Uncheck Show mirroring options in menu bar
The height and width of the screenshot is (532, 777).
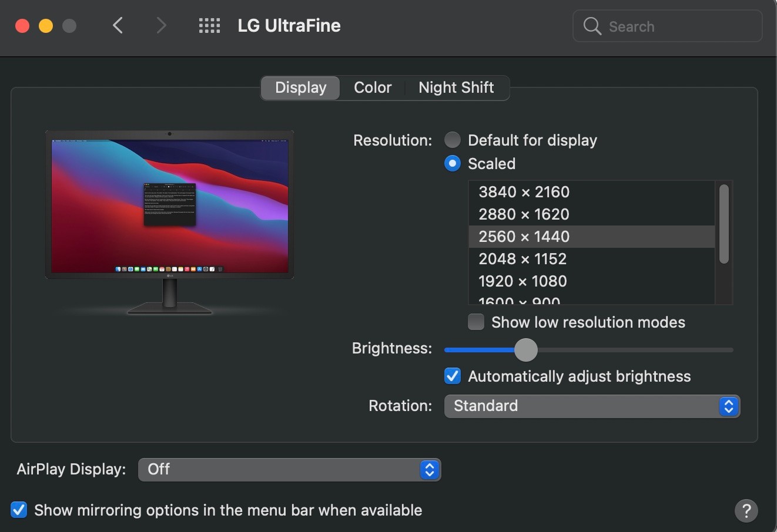pyautogui.click(x=19, y=510)
